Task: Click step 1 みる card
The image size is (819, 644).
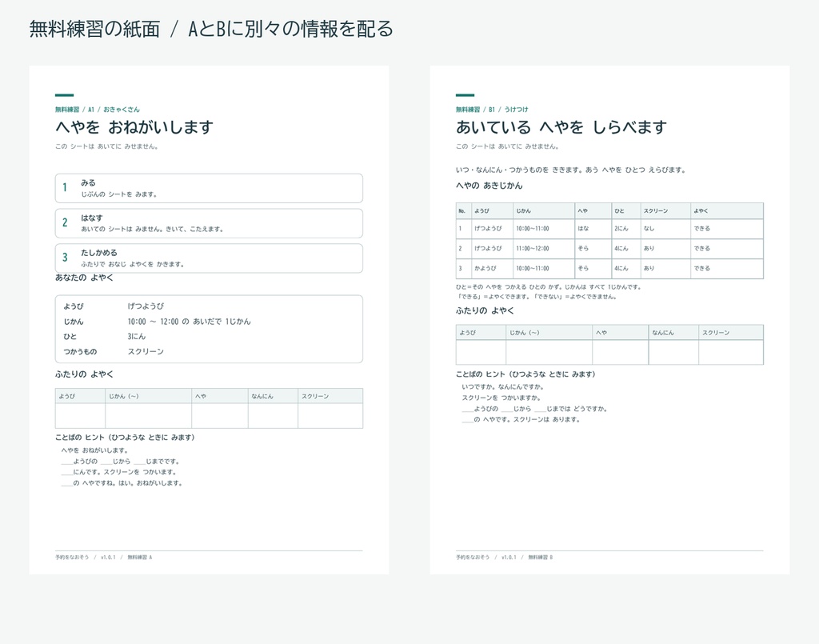Action: [209, 188]
